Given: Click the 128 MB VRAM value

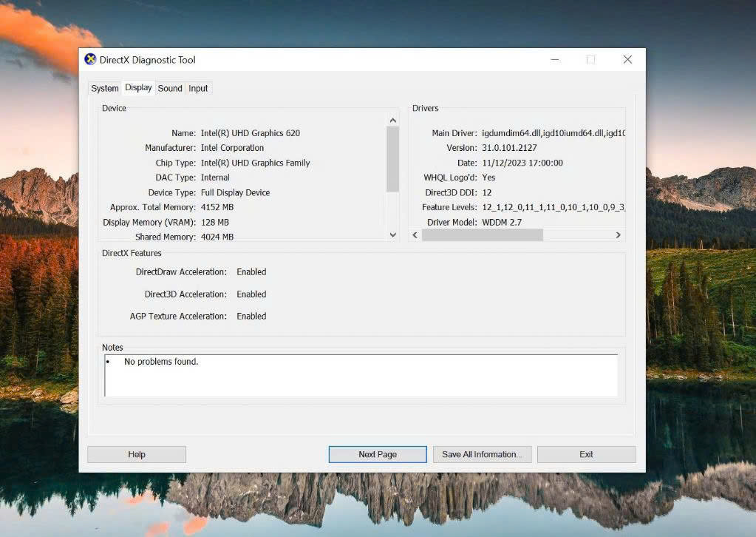Looking at the screenshot, I should coord(214,223).
